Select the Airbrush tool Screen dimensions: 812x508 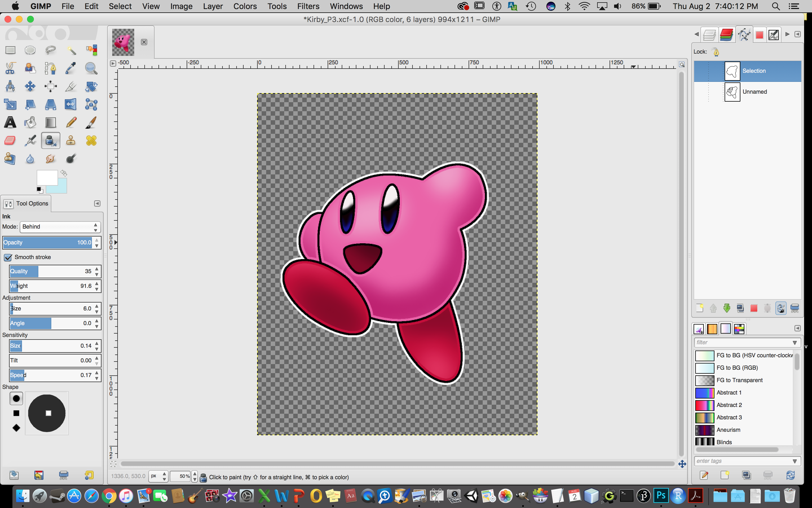[x=30, y=141]
